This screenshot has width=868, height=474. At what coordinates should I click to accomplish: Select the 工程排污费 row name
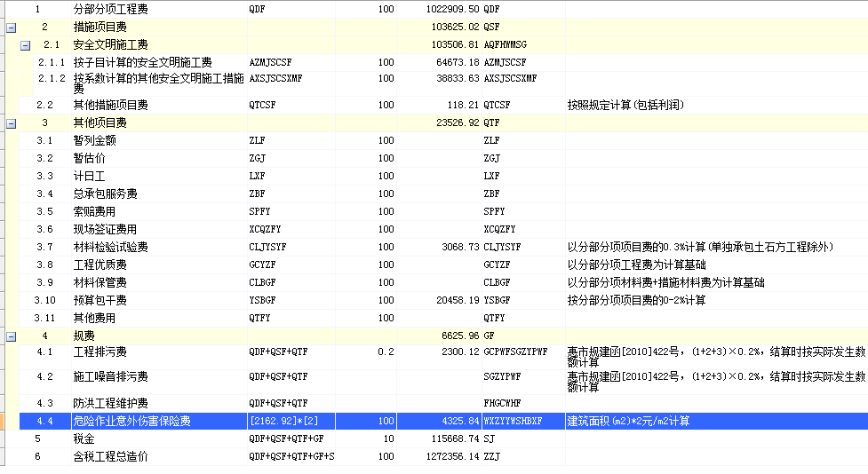(100, 352)
